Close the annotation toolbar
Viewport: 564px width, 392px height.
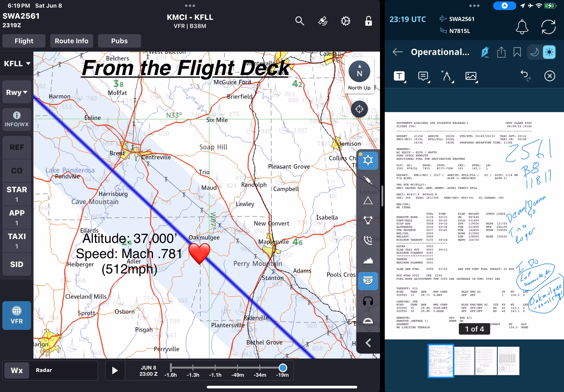point(549,76)
